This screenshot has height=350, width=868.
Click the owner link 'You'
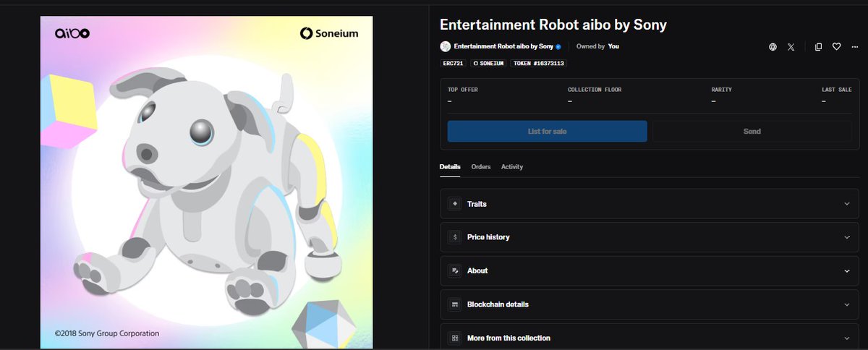coord(613,46)
